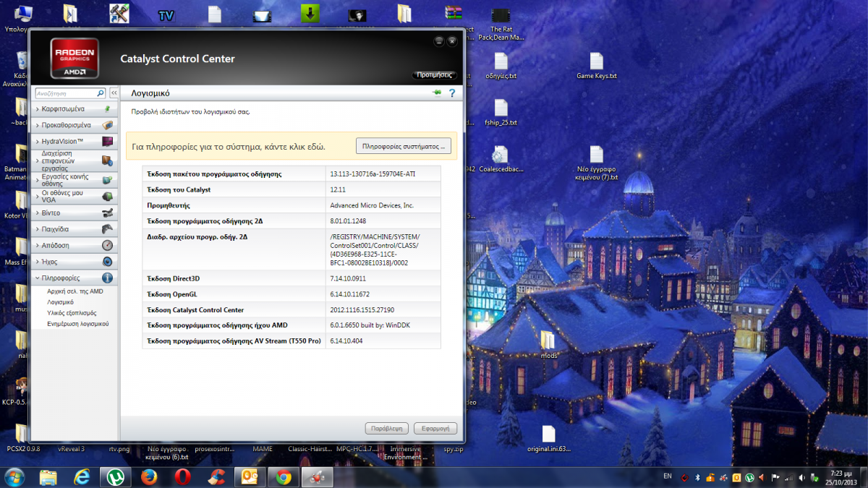Screen dimensions: 868x488
Task: Click the desktop management icon in sidebar
Action: click(107, 160)
